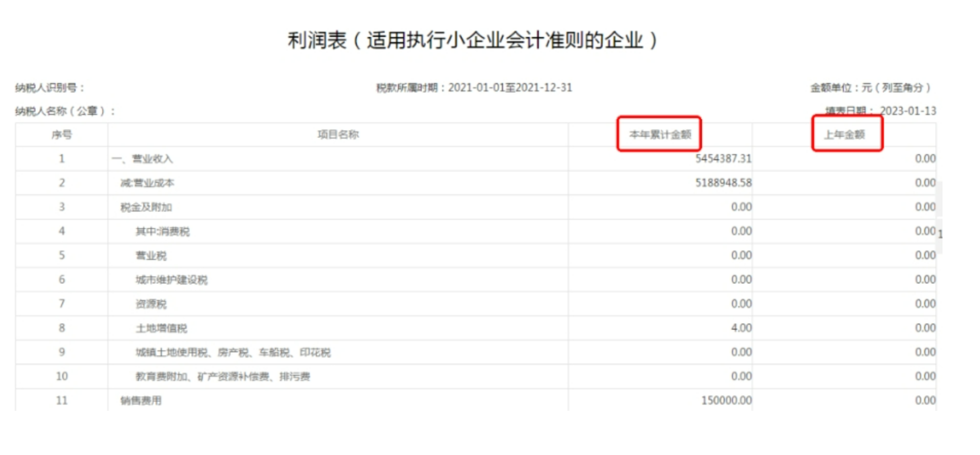Select row 其中:消费税
The image size is (980, 455).
476,231
